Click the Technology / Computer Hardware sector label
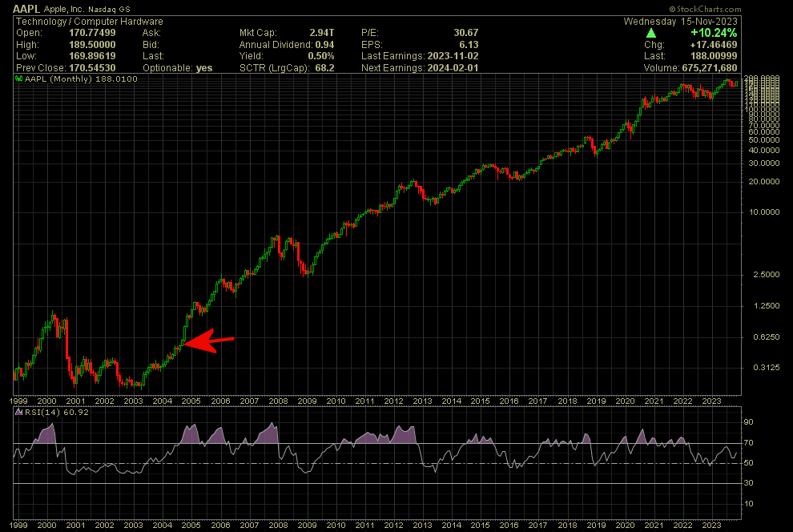 (90, 22)
